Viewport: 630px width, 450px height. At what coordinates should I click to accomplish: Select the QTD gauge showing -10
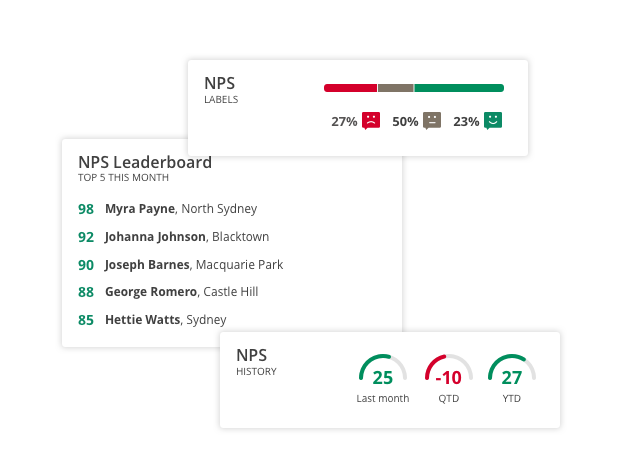click(x=449, y=378)
